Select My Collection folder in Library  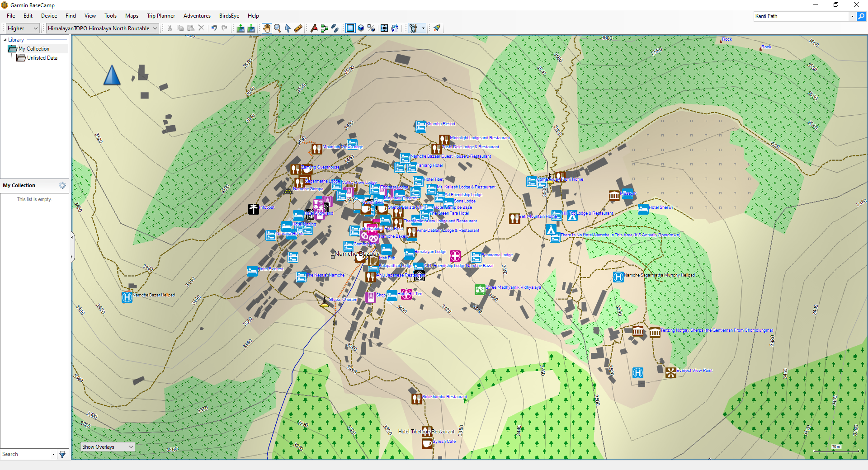coord(34,49)
